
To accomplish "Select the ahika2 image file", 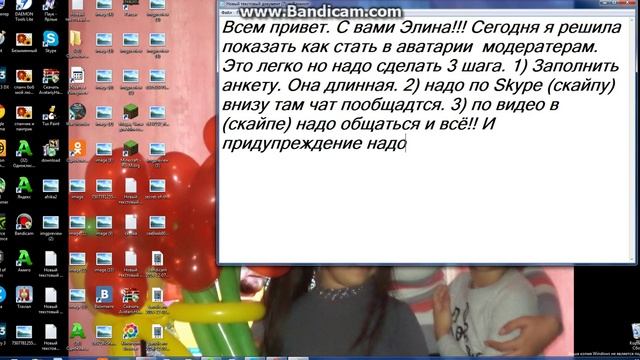I will (x=51, y=188).
